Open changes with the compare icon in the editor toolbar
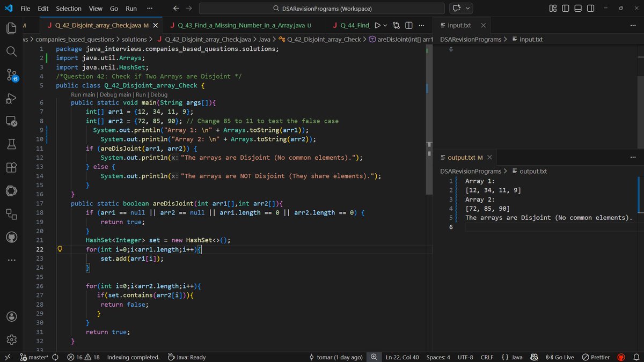Viewport: 644px width, 362px height. pyautogui.click(x=397, y=25)
